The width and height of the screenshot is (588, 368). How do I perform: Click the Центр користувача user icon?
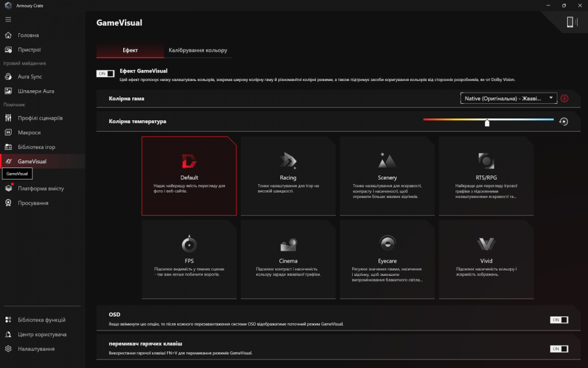[8, 335]
